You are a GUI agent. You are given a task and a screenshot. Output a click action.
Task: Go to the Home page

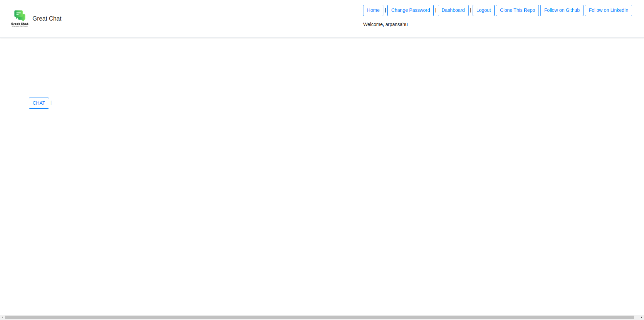click(x=373, y=10)
